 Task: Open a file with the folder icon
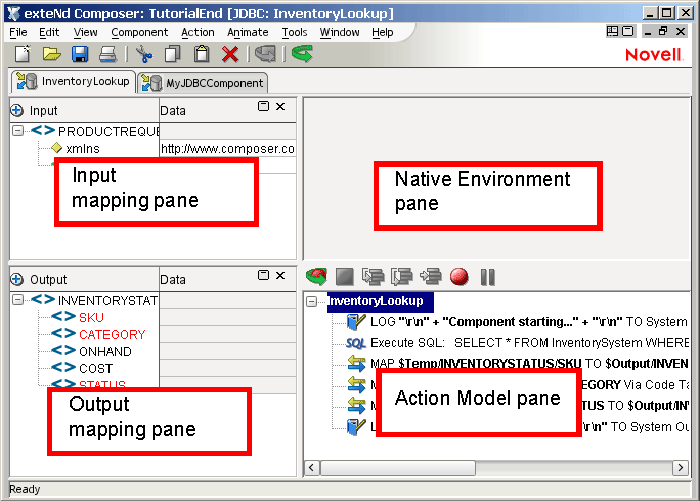[x=52, y=54]
